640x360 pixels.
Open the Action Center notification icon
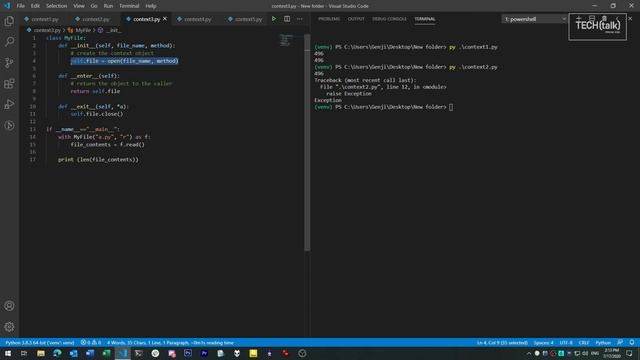click(629, 353)
